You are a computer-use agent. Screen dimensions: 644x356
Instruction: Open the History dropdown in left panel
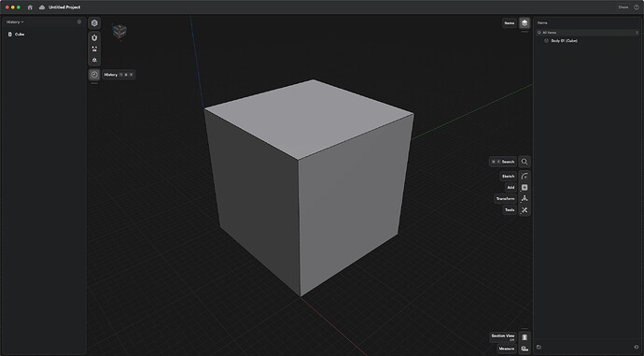pos(15,21)
